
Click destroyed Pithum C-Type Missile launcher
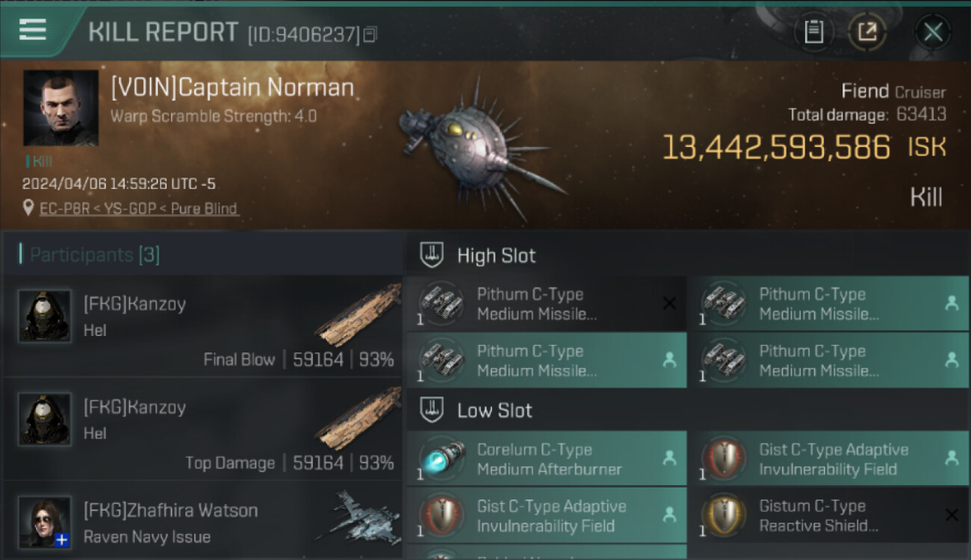pyautogui.click(x=546, y=304)
